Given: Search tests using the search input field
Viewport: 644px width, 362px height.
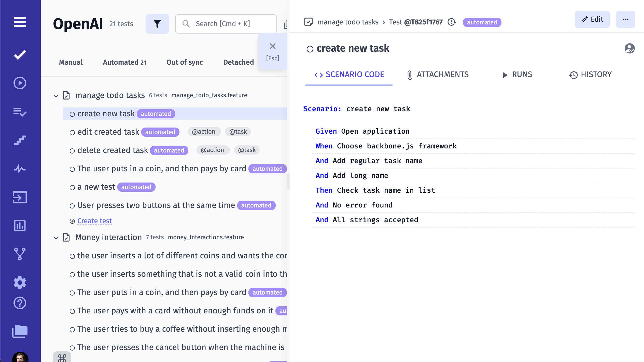Looking at the screenshot, I should (226, 23).
